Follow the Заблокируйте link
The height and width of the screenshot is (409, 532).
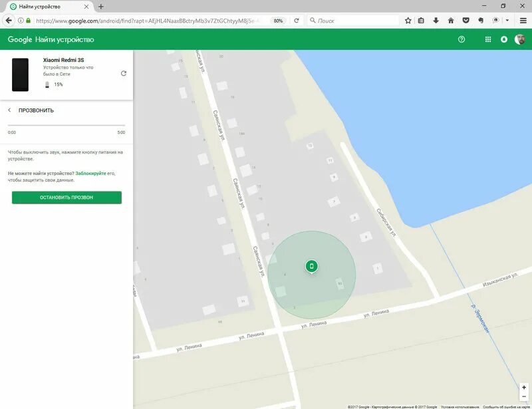[x=90, y=173]
